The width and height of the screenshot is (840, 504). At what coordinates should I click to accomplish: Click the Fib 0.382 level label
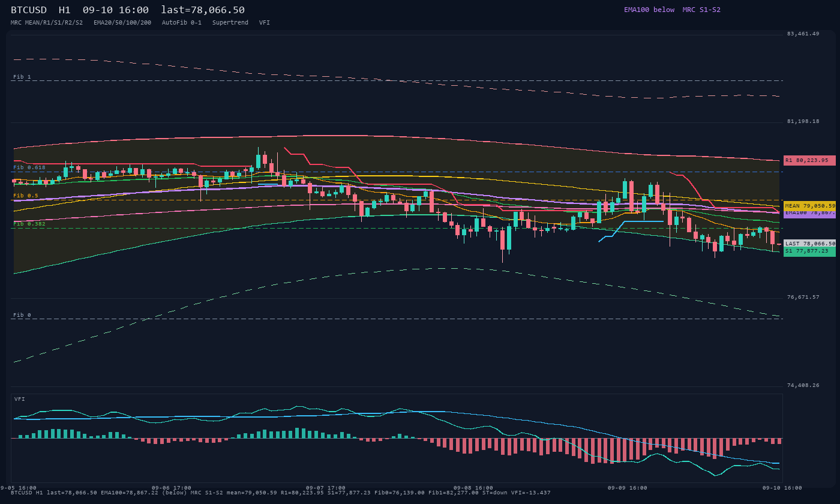(x=29, y=224)
